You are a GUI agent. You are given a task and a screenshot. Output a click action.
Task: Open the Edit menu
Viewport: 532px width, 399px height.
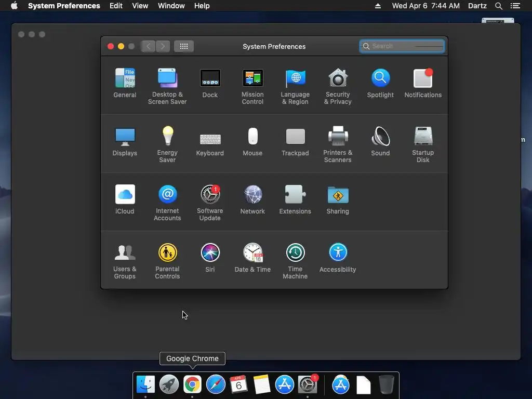tap(116, 6)
